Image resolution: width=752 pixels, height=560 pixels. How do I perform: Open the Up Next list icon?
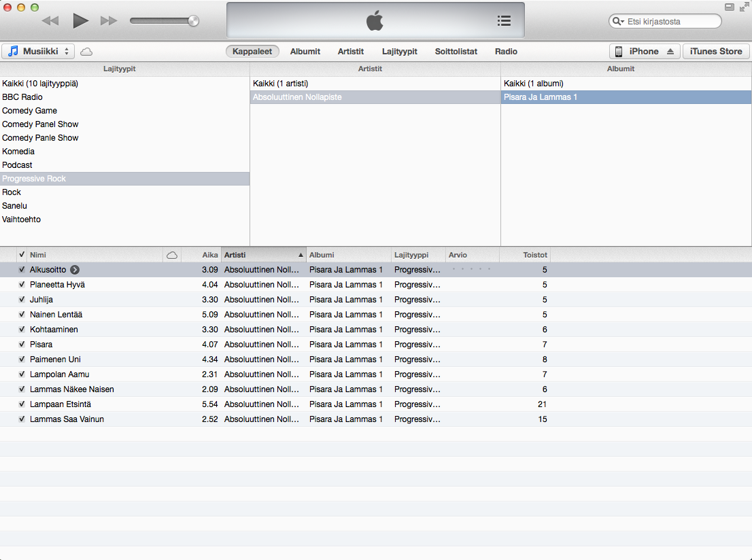(504, 21)
